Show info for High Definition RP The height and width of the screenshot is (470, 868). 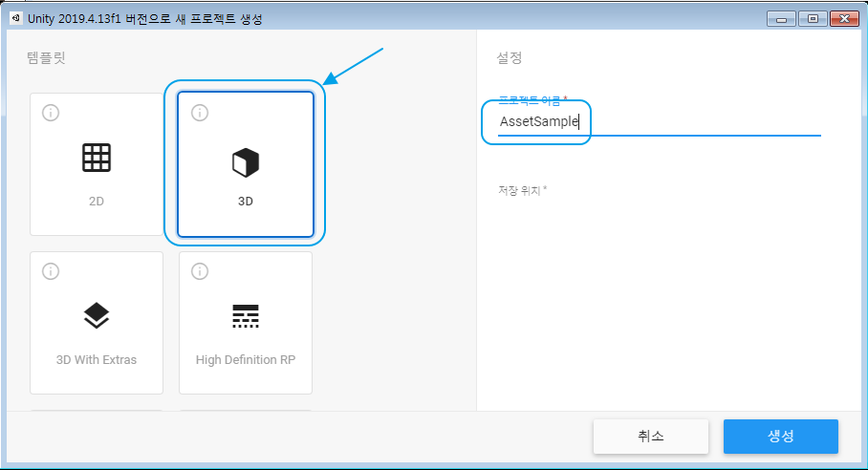[x=200, y=271]
